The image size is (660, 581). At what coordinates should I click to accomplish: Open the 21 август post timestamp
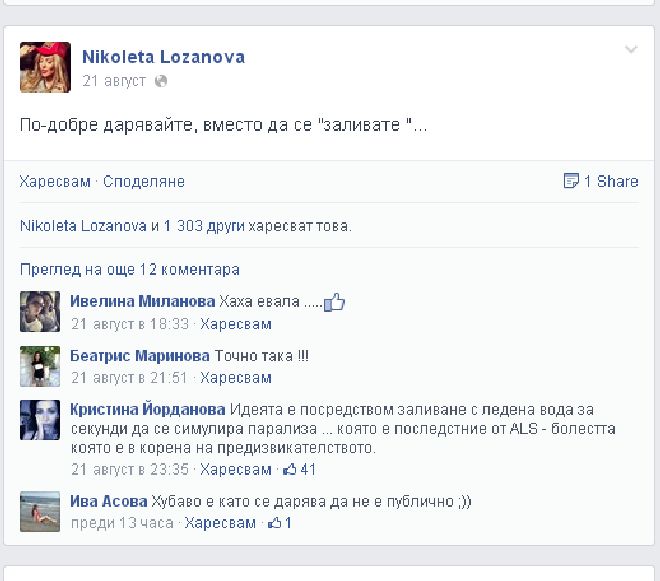tap(114, 80)
